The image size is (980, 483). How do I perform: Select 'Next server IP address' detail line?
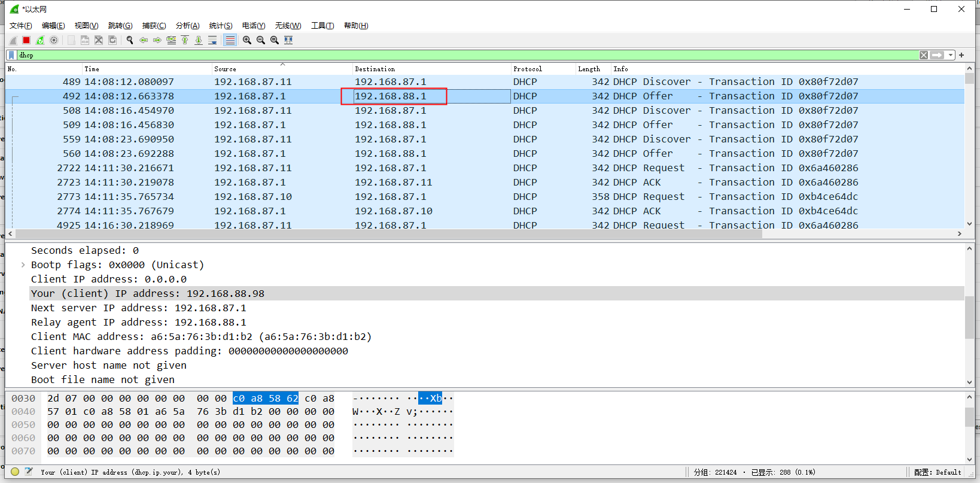(139, 308)
